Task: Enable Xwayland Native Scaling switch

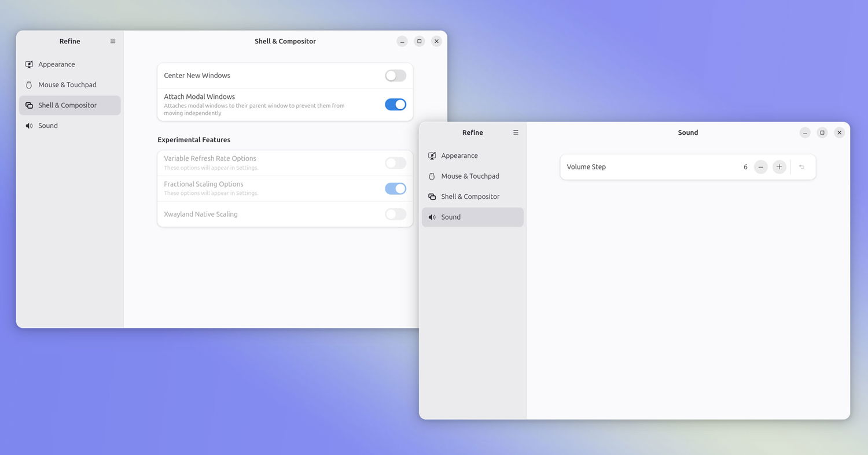Action: click(x=396, y=214)
